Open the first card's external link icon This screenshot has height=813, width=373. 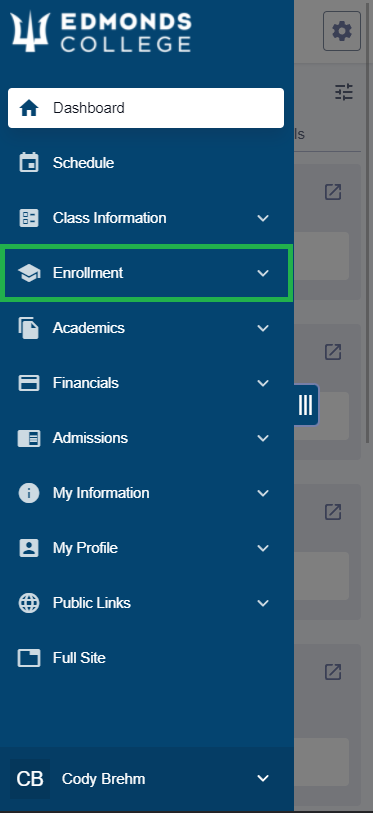pyautogui.click(x=333, y=192)
